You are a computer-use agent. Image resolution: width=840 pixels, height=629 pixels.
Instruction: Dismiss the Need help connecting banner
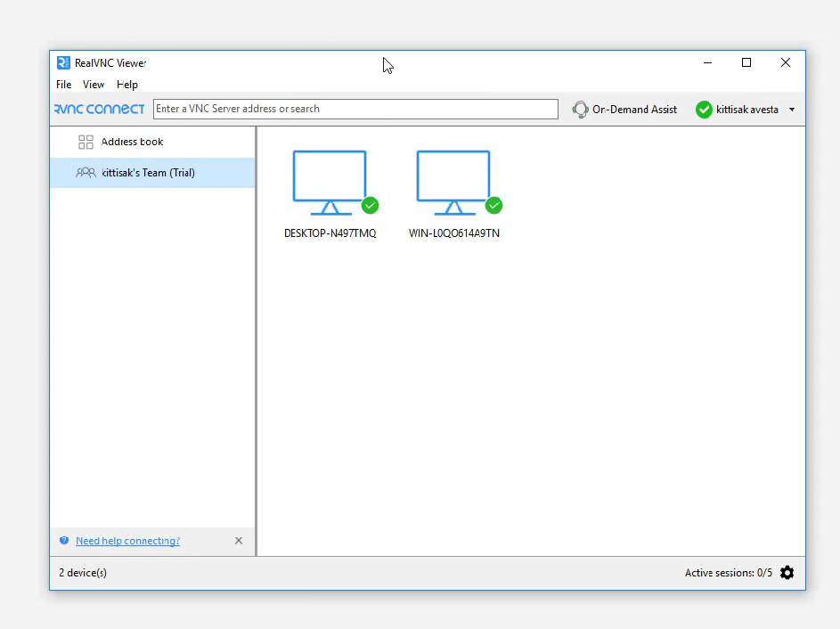[x=239, y=541]
